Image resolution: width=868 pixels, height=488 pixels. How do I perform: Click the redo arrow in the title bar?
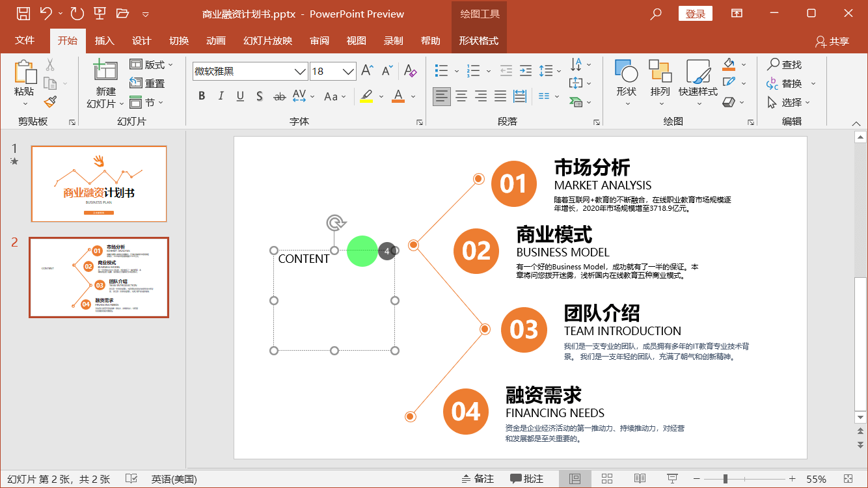(77, 13)
